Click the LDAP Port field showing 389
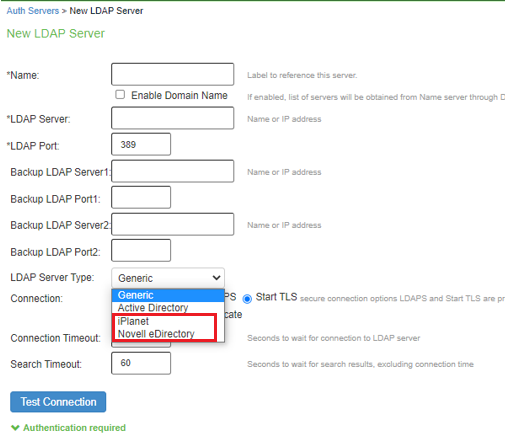Image resolution: width=506 pixels, height=448 pixels. pyautogui.click(x=141, y=144)
